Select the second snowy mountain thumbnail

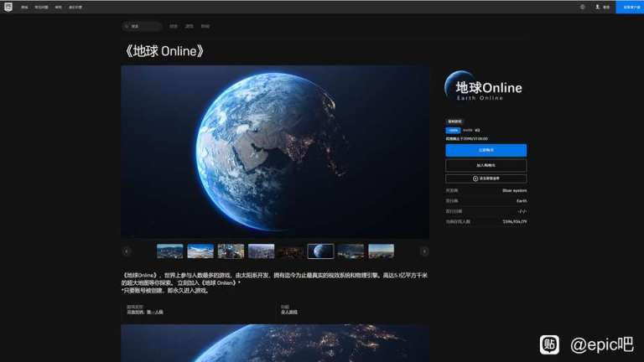click(200, 251)
